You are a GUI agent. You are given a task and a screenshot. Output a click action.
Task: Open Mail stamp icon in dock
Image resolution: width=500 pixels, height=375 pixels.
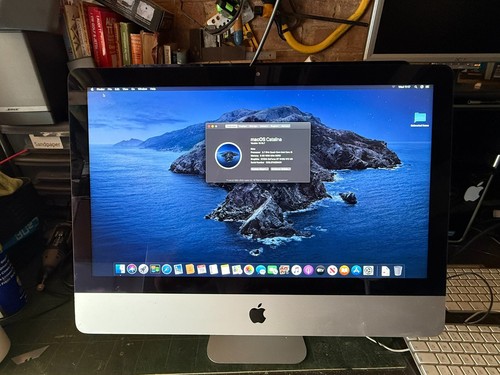pyautogui.click(x=178, y=269)
